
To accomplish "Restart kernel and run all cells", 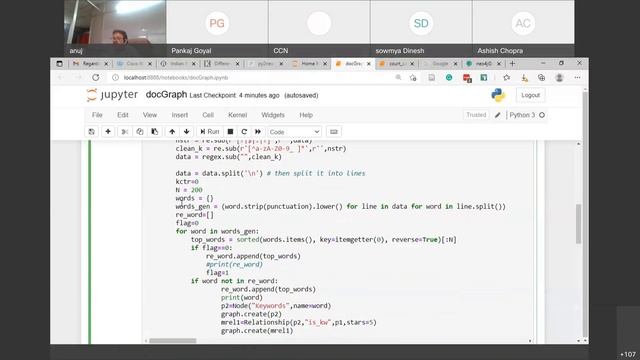I will click(x=258, y=131).
